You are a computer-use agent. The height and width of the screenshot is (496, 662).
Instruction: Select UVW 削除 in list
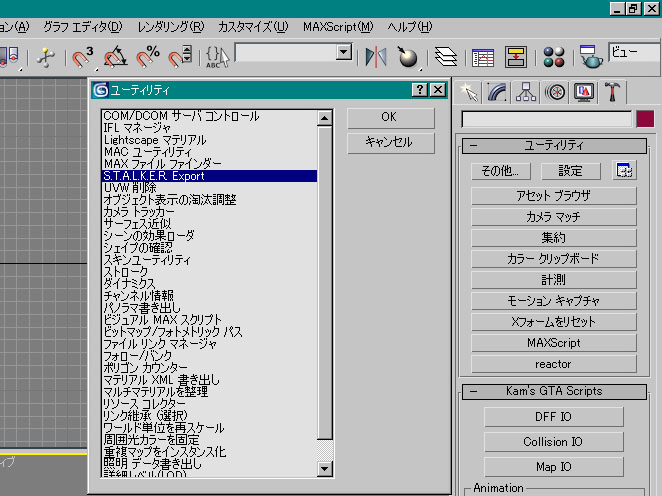tap(209, 188)
